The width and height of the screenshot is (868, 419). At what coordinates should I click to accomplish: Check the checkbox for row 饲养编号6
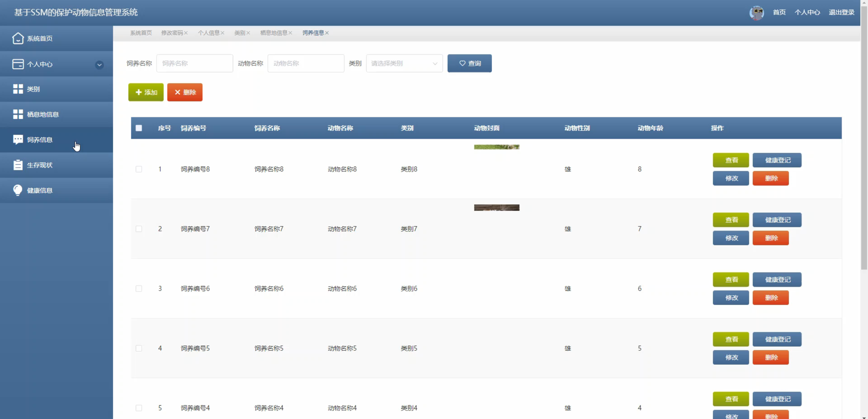tap(139, 288)
